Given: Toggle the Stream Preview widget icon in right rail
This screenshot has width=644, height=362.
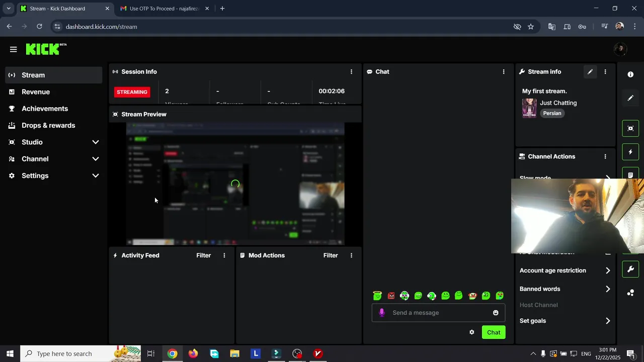Looking at the screenshot, I should (630, 128).
